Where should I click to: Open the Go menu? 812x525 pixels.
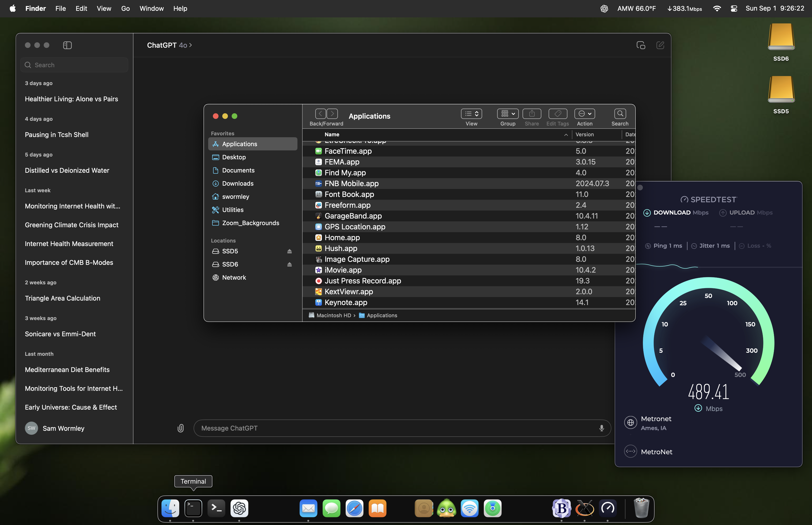[x=125, y=8]
